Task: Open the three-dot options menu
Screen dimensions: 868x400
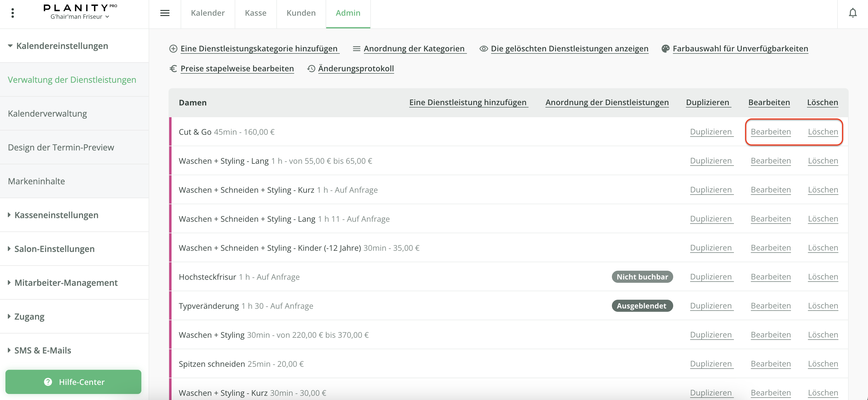Action: tap(13, 13)
